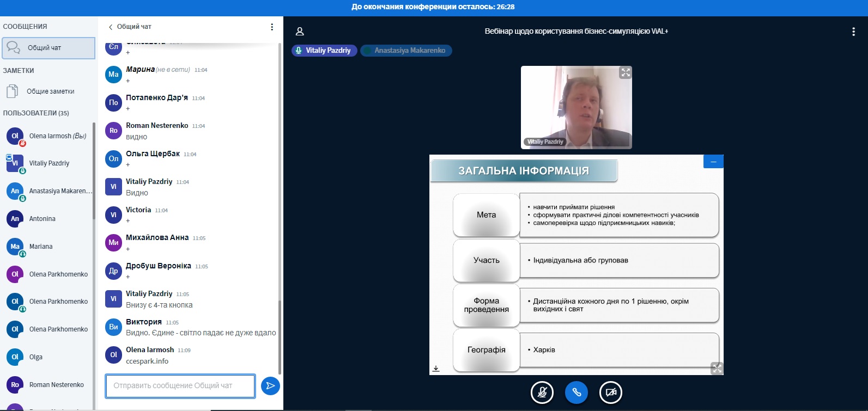Open Vitaliy Pazdriy's menu in the users list
The height and width of the screenshot is (411, 868).
48,163
